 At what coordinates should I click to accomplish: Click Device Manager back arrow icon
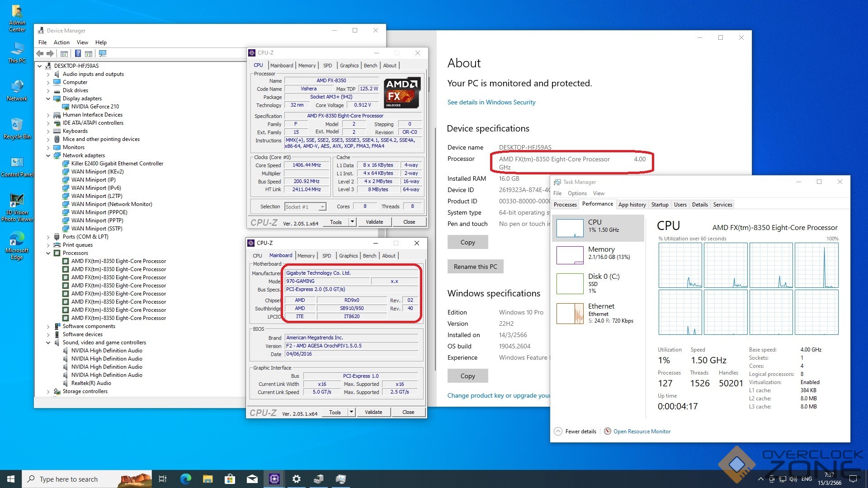[x=40, y=54]
